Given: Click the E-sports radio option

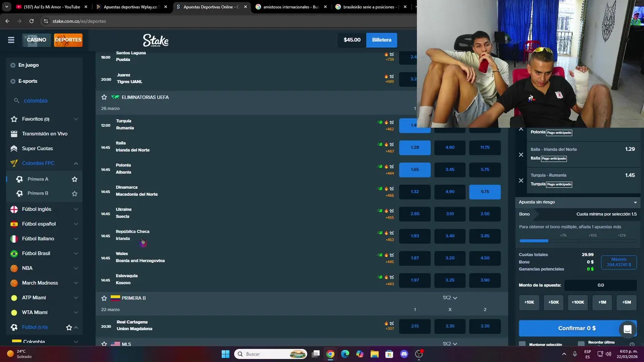Looking at the screenshot, I should point(13,81).
